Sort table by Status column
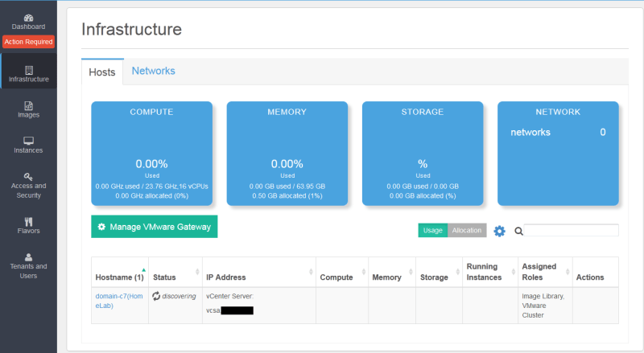 point(164,277)
